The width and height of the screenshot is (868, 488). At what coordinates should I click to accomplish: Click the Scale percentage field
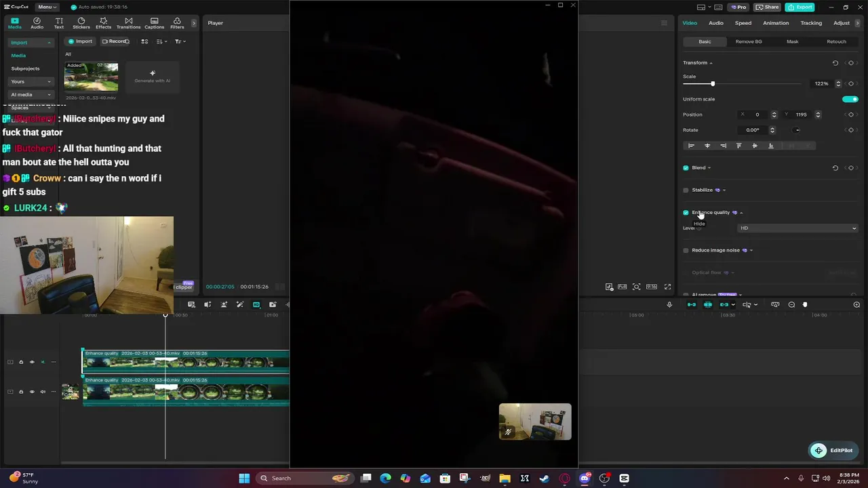[x=821, y=83]
